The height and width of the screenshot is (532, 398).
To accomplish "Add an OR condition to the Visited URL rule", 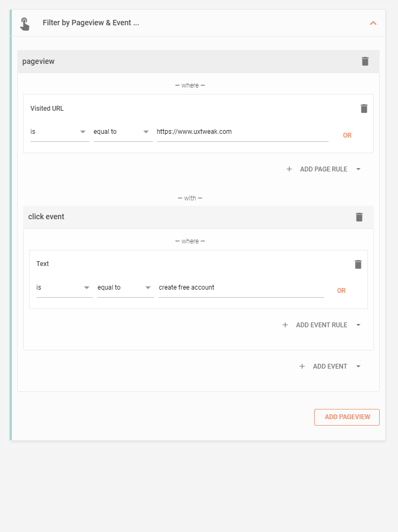I will point(347,135).
